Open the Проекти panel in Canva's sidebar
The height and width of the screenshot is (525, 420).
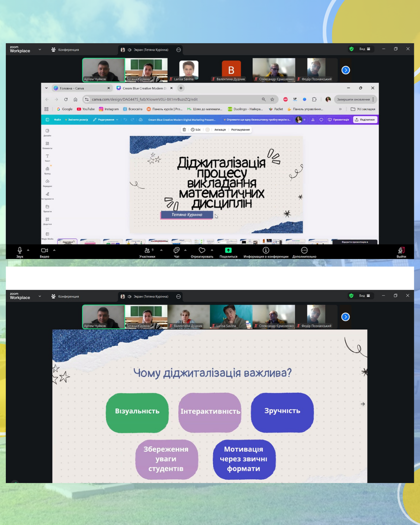[48, 207]
